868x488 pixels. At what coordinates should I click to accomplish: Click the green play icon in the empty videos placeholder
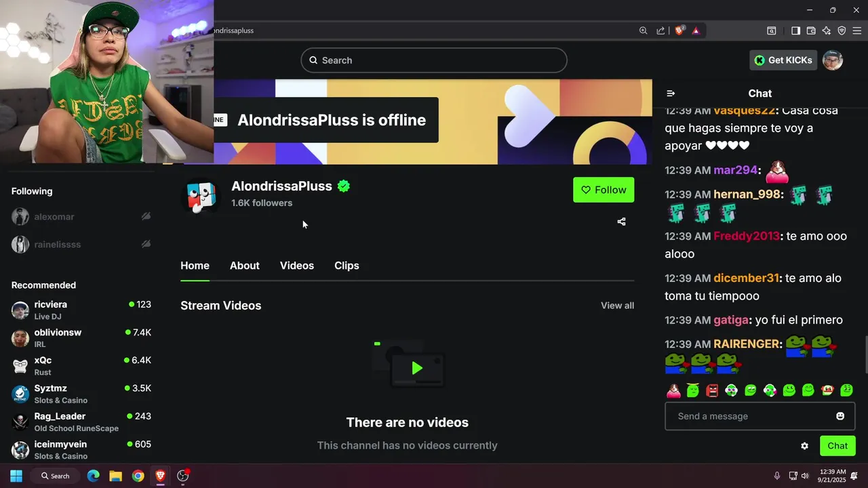416,368
